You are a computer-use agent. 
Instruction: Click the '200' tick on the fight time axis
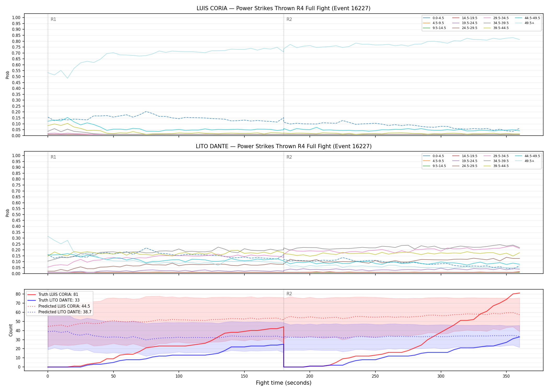tap(310, 376)
